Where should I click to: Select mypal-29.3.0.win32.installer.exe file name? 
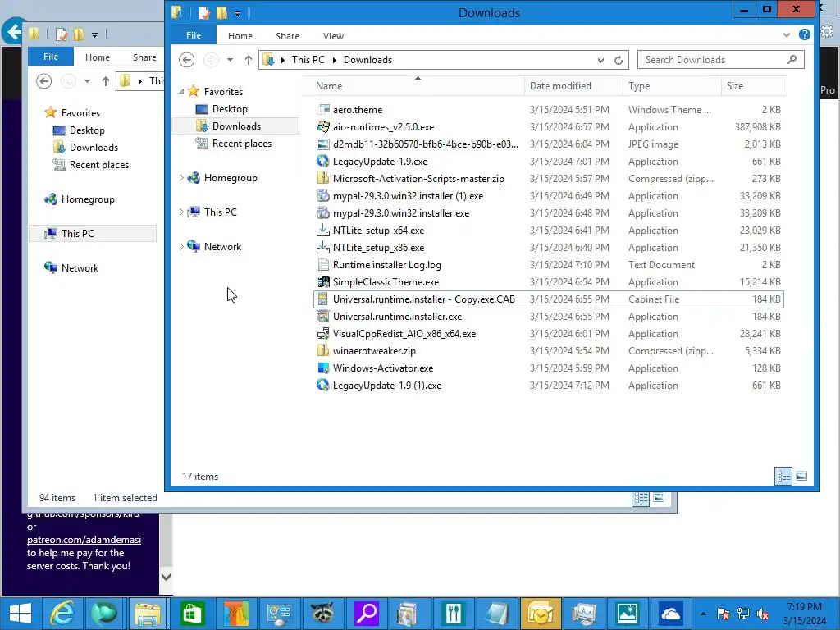click(x=400, y=213)
